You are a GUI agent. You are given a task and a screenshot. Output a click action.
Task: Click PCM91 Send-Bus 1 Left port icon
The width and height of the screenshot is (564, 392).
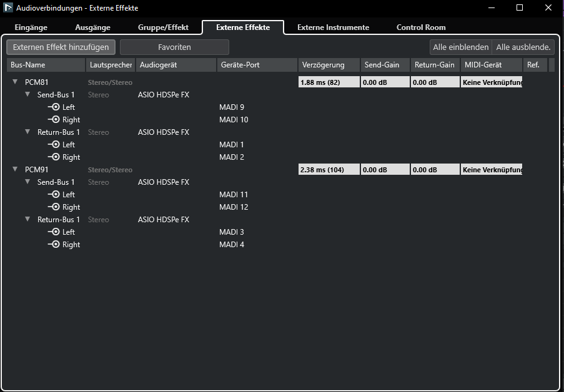pos(54,194)
